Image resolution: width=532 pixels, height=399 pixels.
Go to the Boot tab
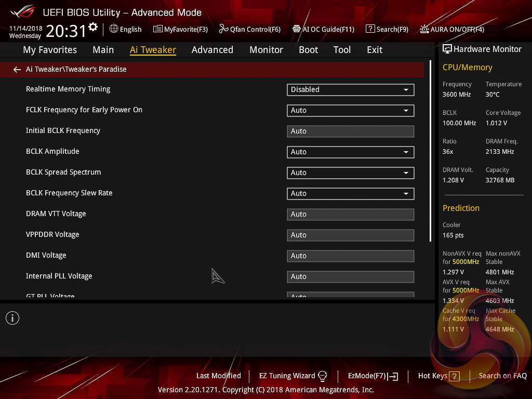click(308, 50)
